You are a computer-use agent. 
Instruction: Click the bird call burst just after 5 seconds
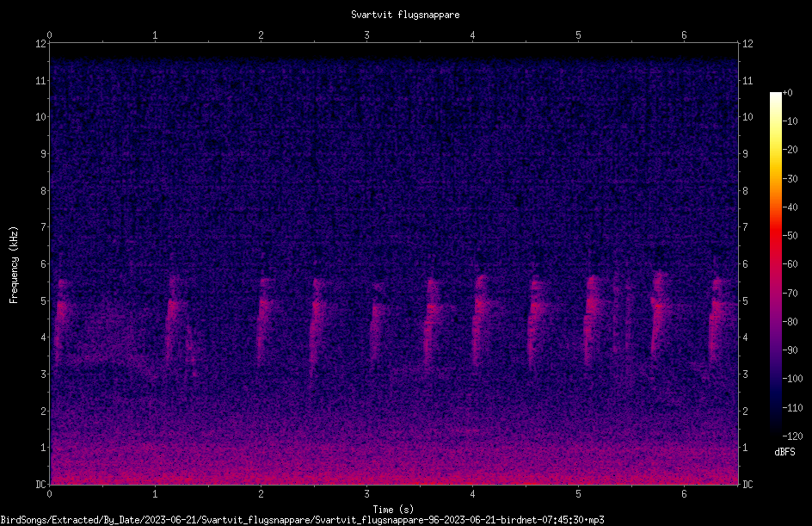[591, 320]
